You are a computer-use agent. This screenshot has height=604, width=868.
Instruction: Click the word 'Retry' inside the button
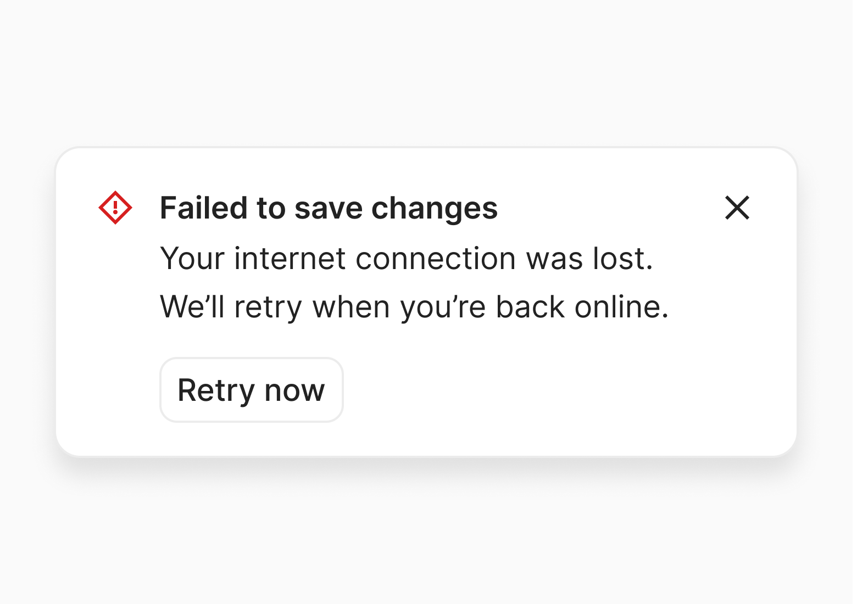216,391
